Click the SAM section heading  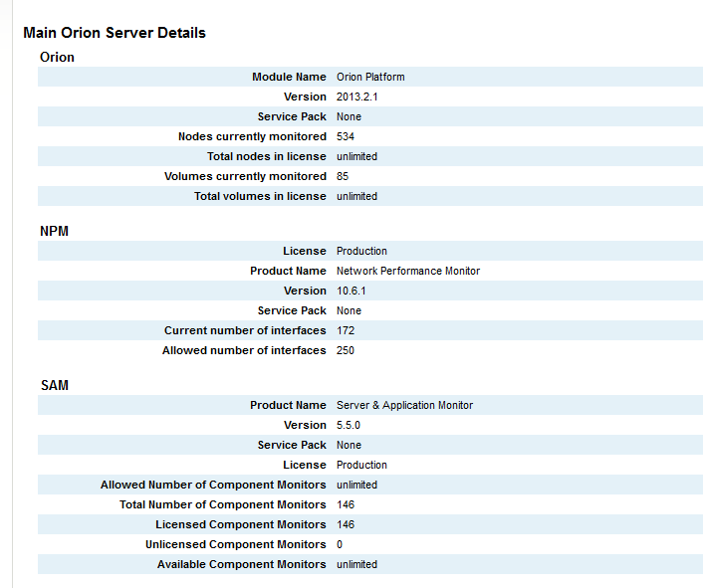click(x=55, y=386)
